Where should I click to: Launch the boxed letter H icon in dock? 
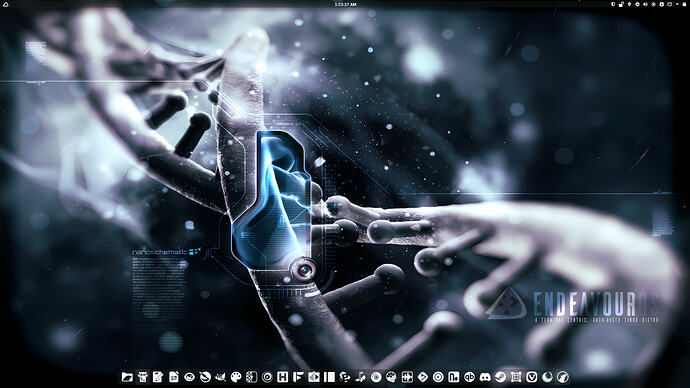[283, 377]
